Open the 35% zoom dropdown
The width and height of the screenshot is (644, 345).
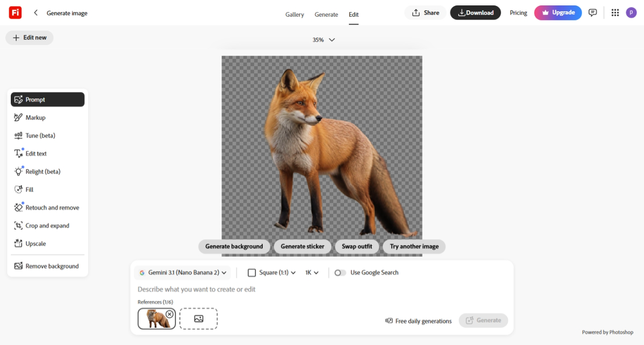coord(324,40)
